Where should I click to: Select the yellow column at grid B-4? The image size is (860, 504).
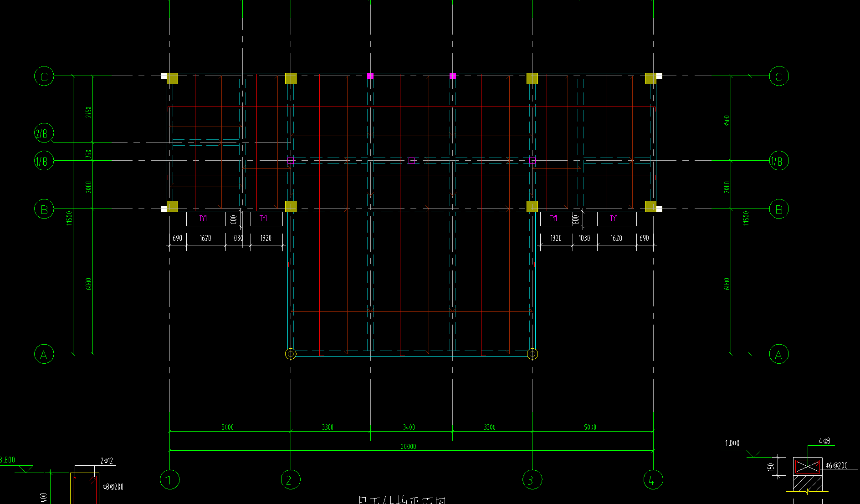tap(650, 206)
